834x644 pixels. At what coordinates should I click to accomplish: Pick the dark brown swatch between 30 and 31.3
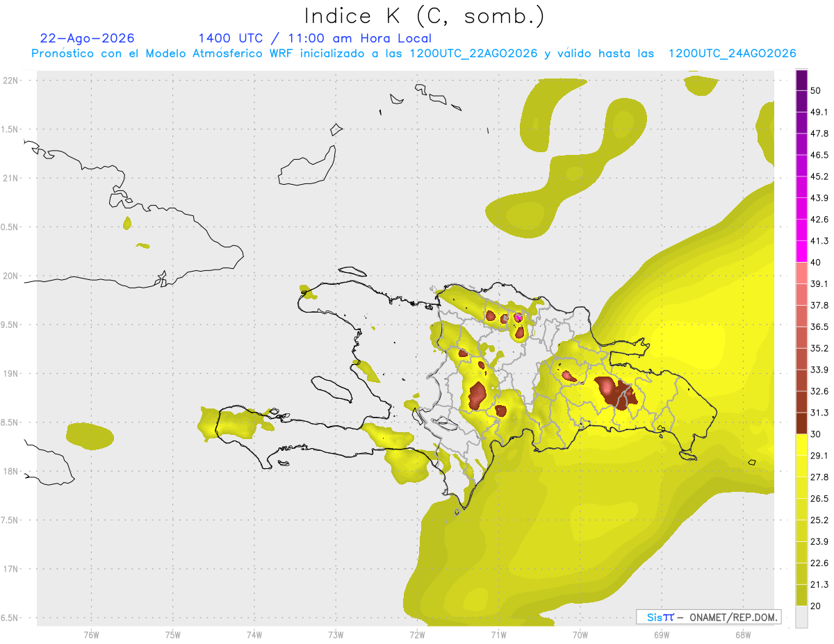[801, 423]
